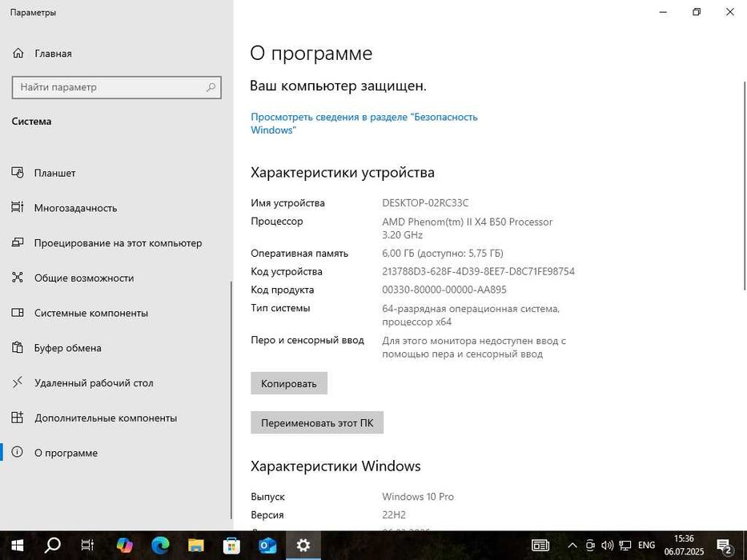This screenshot has height=560, width=747.
Task: Open Системные компоненты section
Action: pyautogui.click(x=117, y=313)
